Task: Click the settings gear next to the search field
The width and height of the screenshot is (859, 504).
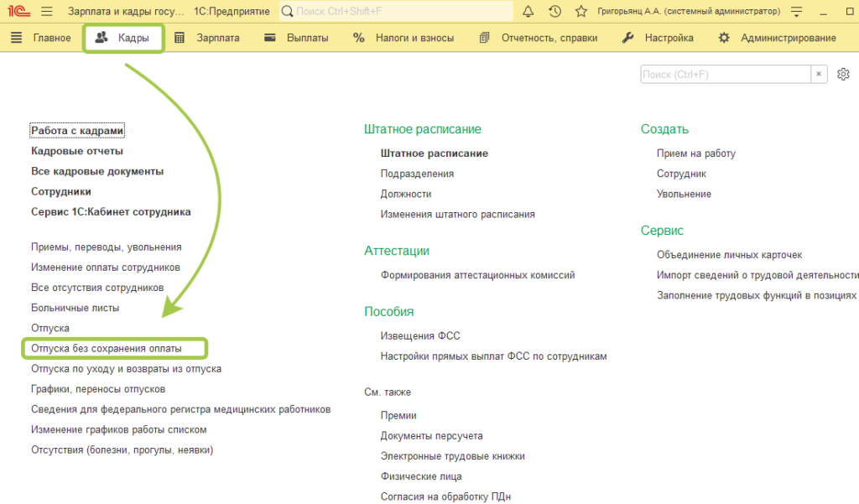Action: coord(843,75)
